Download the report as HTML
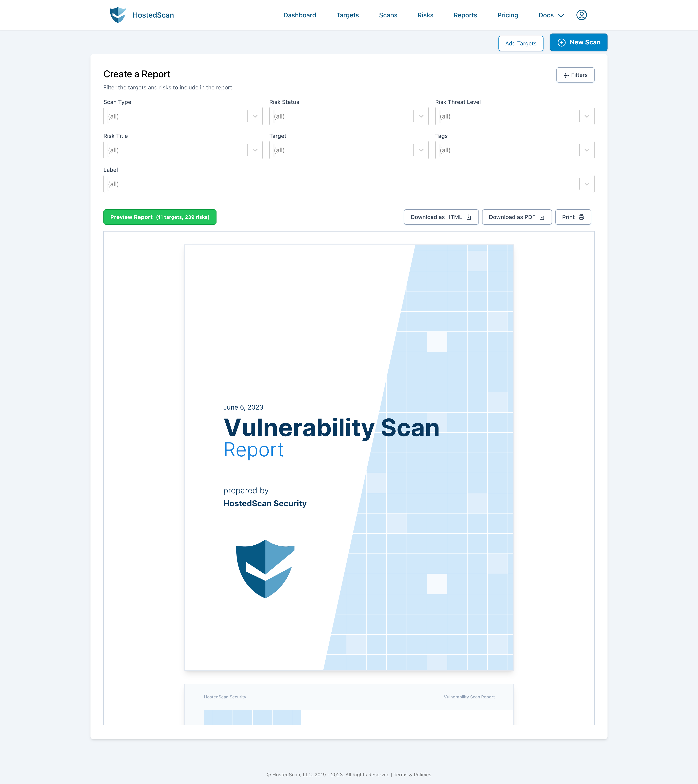 click(440, 217)
